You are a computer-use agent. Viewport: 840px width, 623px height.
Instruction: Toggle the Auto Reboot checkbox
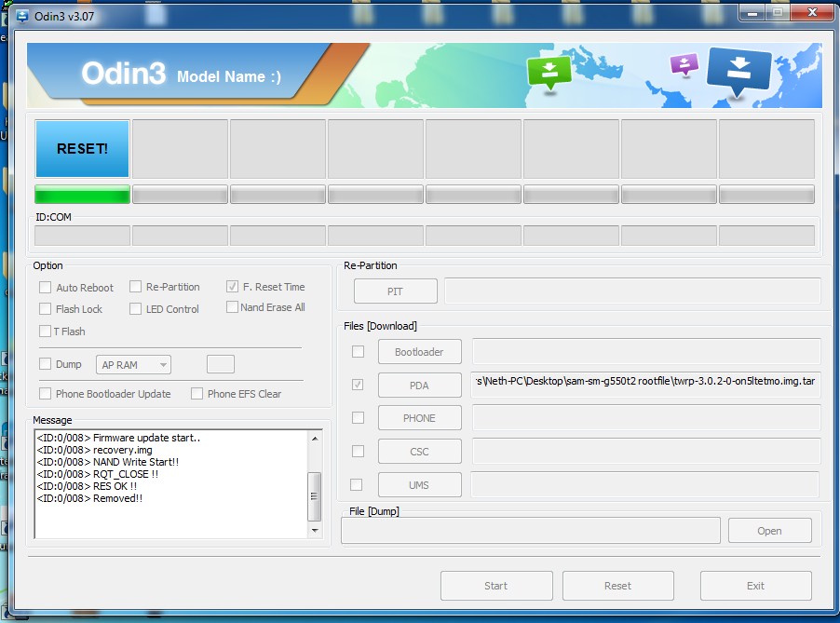(x=45, y=288)
